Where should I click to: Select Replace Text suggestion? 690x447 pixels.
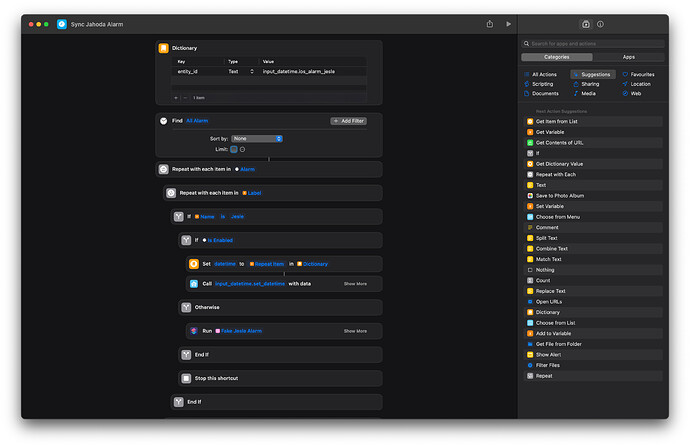click(594, 291)
